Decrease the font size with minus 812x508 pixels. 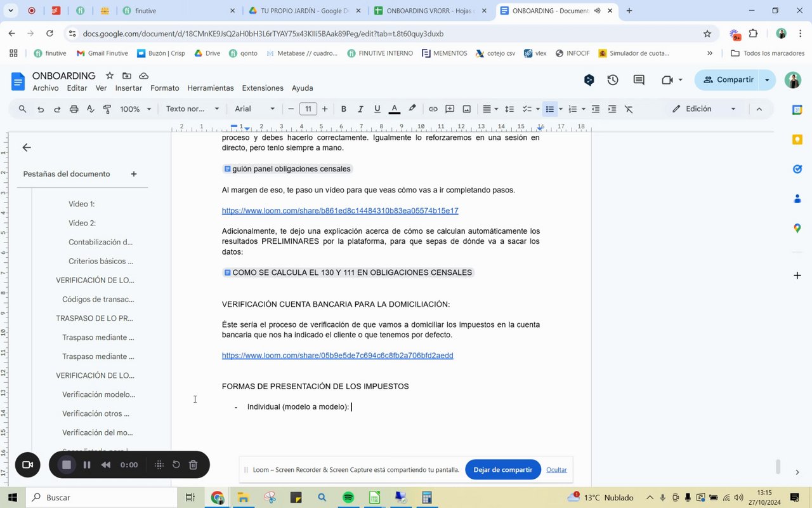[x=291, y=109]
